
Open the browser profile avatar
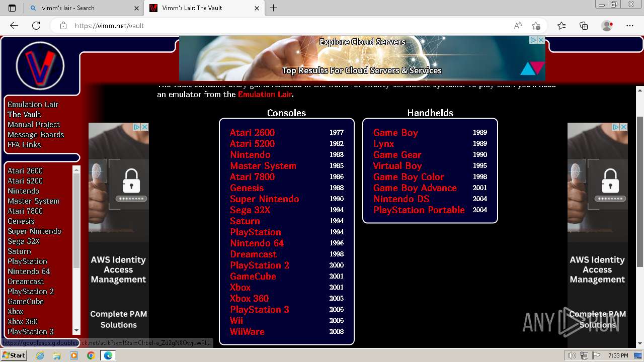point(607,26)
